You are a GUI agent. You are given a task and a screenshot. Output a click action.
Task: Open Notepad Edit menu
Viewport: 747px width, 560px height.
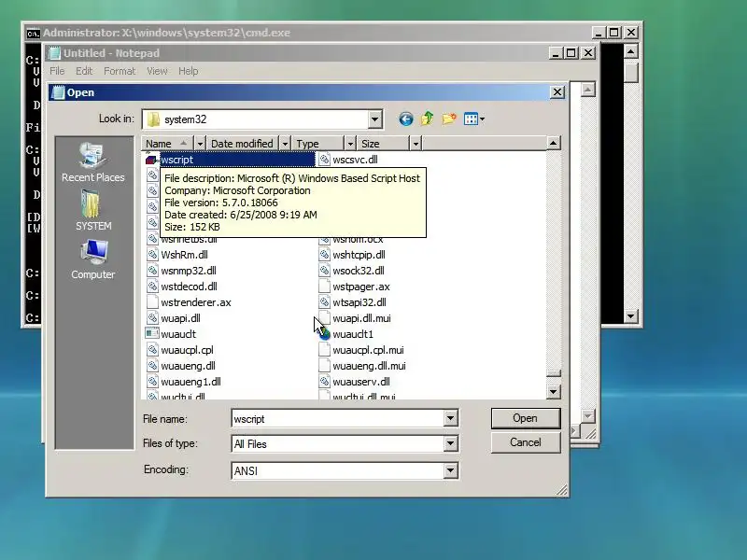coord(84,71)
